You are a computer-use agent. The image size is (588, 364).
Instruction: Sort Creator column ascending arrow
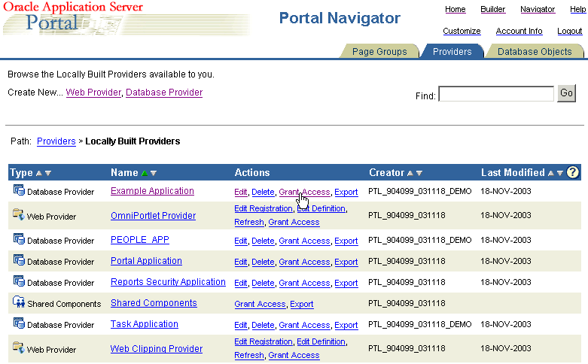[x=410, y=173]
